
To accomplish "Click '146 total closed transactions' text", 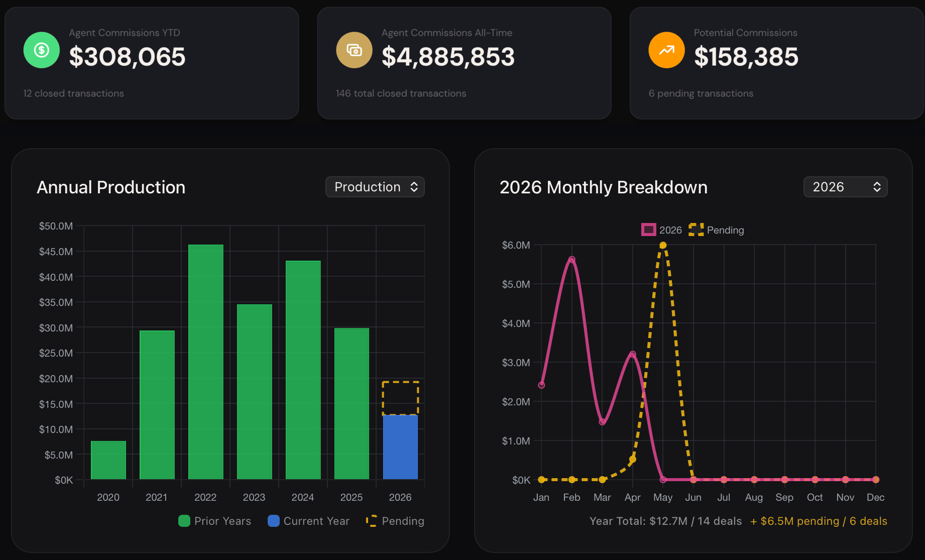I will (x=401, y=93).
